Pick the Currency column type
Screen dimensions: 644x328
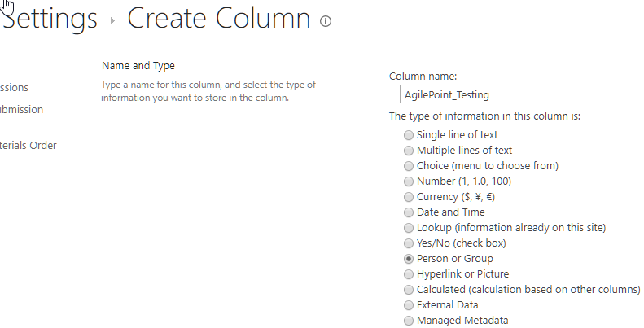[x=409, y=197]
